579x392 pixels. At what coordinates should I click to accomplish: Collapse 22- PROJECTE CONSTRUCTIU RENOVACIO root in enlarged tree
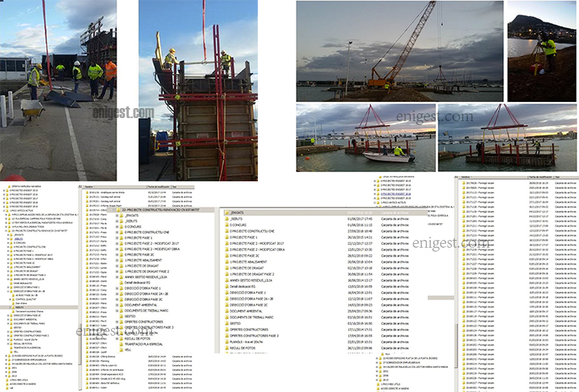tap(114, 208)
